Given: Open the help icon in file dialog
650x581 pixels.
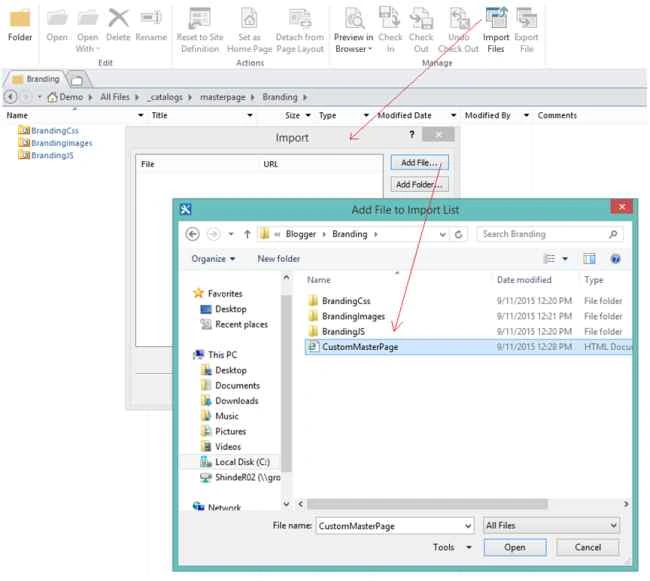Looking at the screenshot, I should [x=616, y=259].
